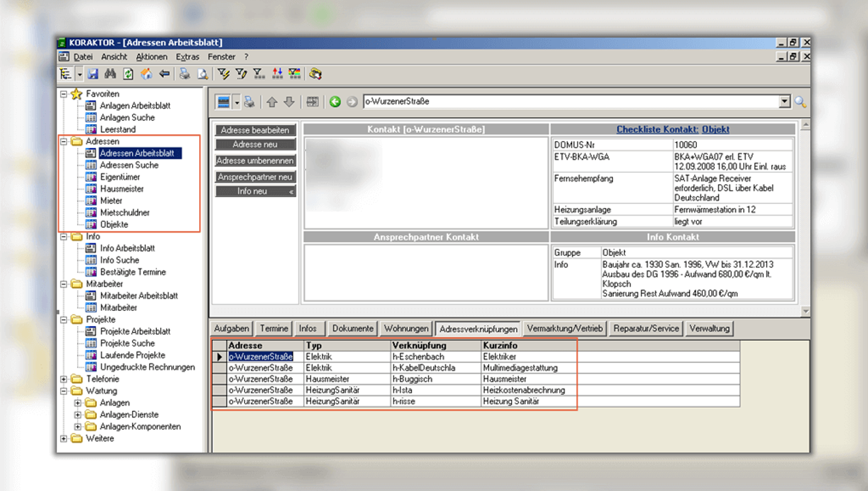Click the home house toolbar icon

(x=146, y=74)
